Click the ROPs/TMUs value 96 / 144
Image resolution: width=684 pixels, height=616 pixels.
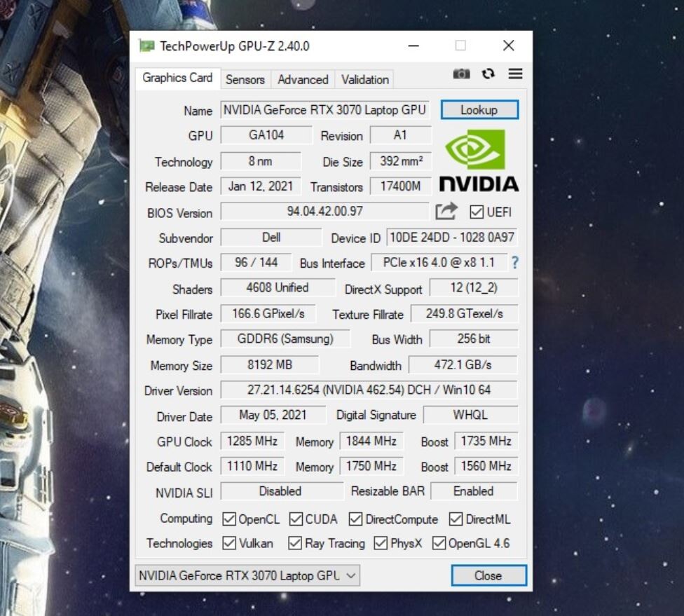tap(256, 262)
